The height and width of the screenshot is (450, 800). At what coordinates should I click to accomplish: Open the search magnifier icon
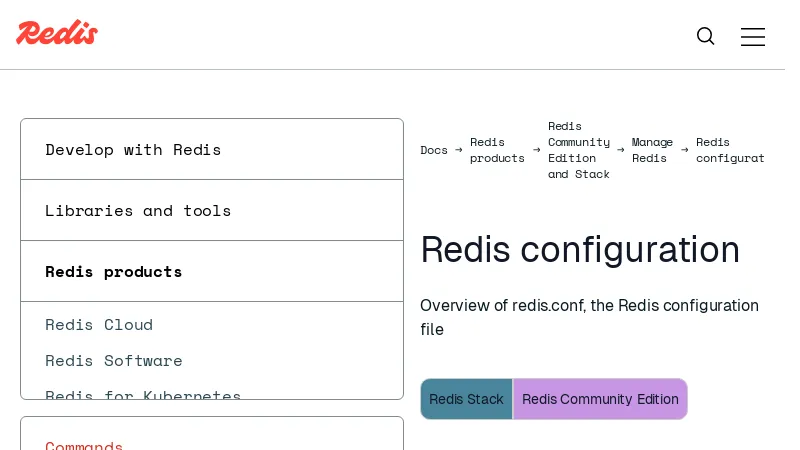coord(706,36)
